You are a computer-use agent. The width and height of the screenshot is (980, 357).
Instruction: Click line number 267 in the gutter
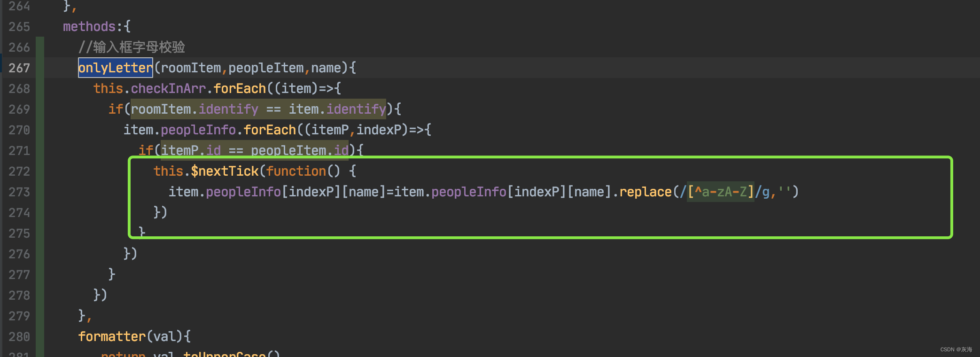tap(19, 68)
